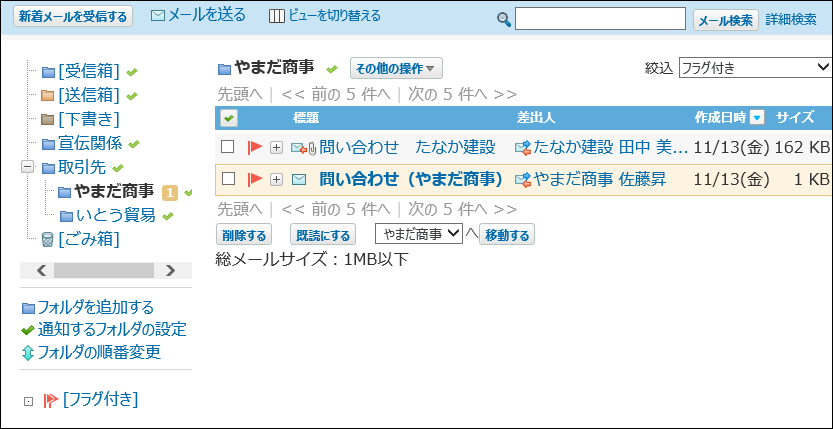The width and height of the screenshot is (833, 429).
Task: Click the green check beside いとう貿易
Action: pos(168,216)
